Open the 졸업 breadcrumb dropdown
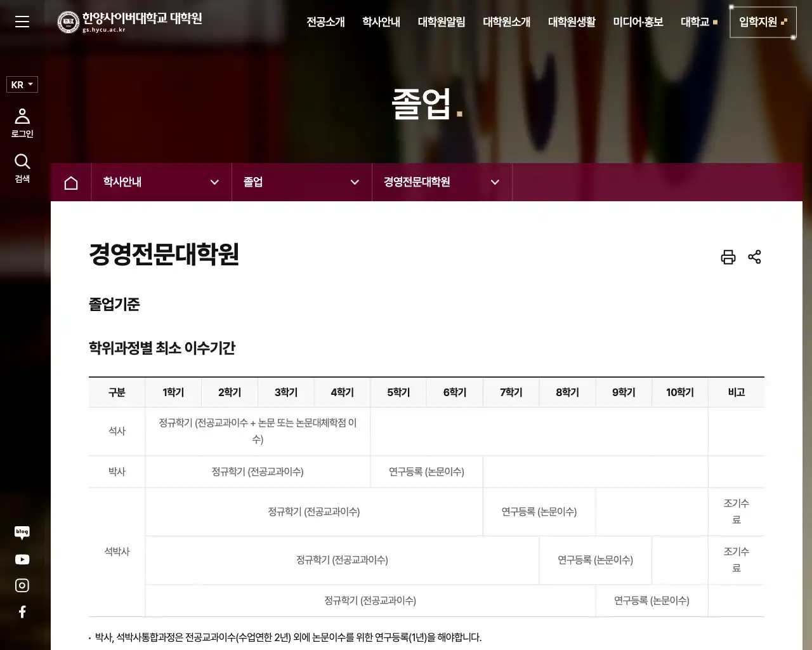Screen dimensions: 812x650 coord(301,182)
